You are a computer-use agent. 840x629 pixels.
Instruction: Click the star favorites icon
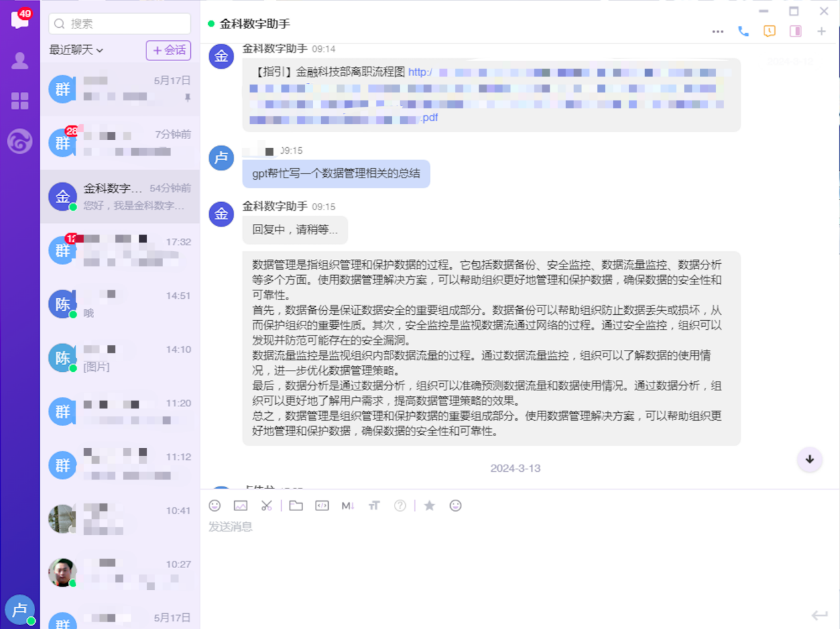tap(430, 506)
